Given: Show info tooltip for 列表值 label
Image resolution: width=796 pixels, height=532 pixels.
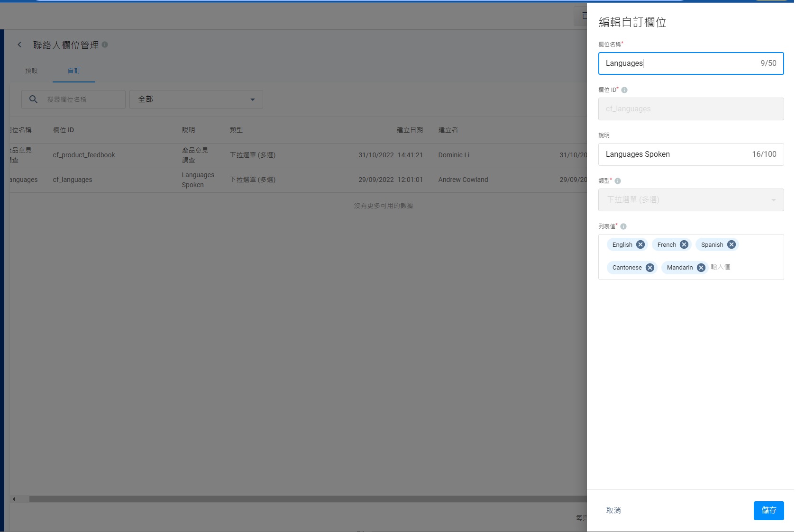Looking at the screenshot, I should coord(623,226).
